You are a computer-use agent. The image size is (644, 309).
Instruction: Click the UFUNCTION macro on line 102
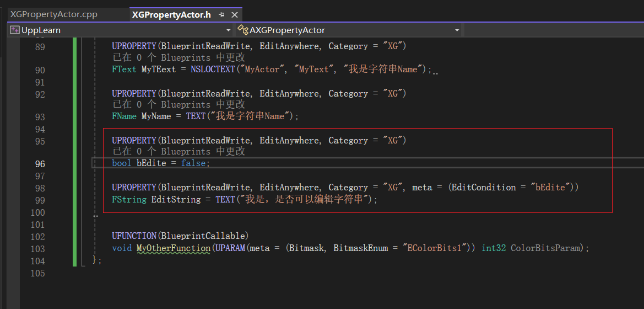click(134, 236)
